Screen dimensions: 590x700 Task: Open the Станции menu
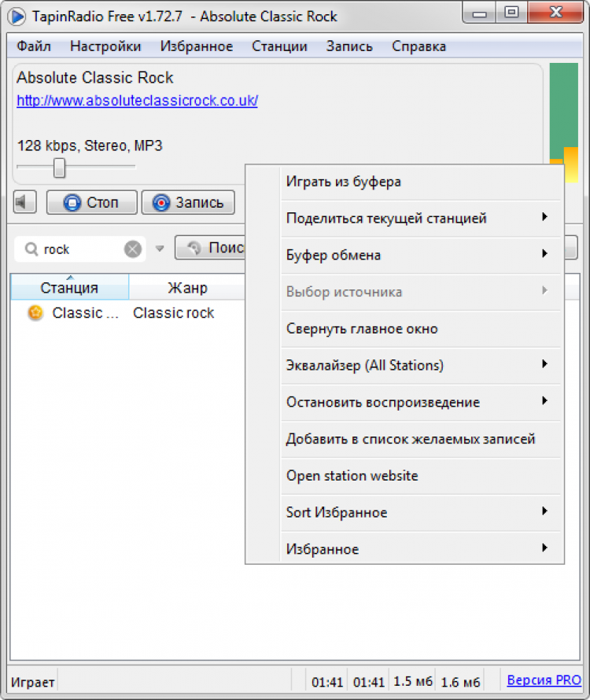click(x=279, y=46)
